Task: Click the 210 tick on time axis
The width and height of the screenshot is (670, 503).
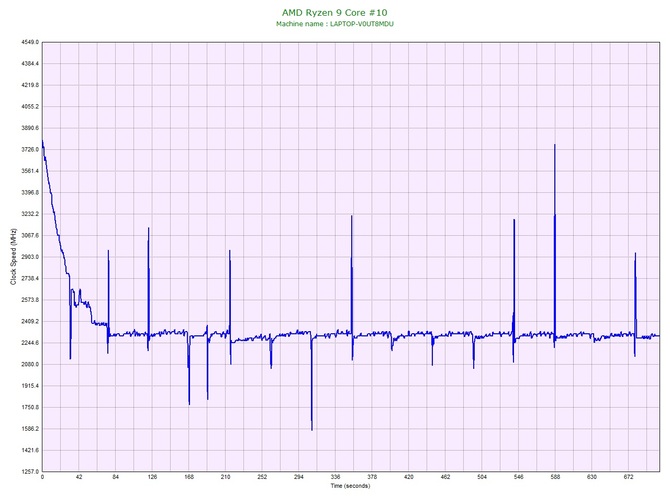Action: coord(226,477)
